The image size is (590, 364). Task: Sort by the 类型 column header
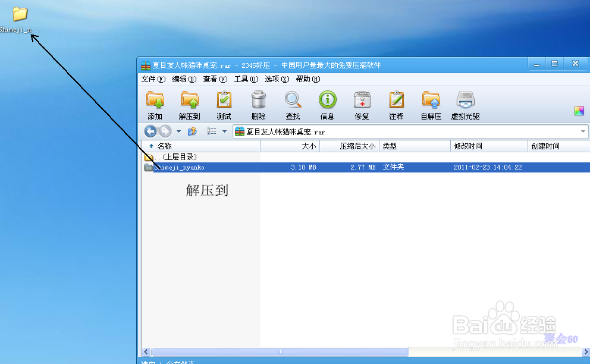click(415, 146)
